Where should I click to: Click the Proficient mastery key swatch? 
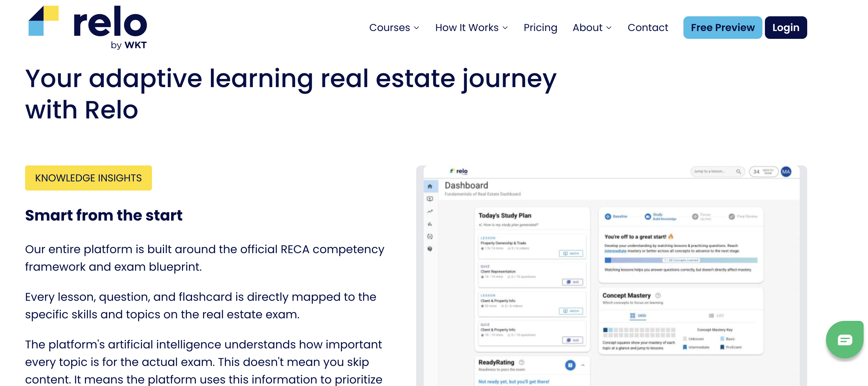coord(722,347)
